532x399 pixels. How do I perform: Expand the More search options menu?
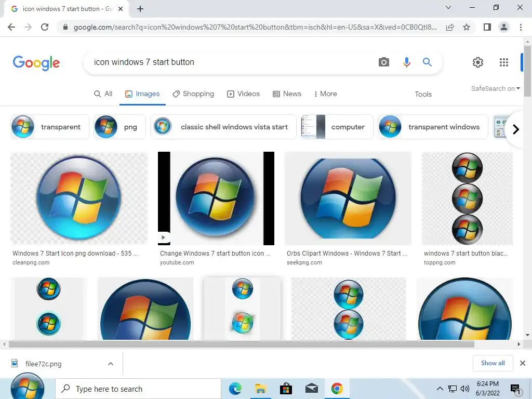(326, 94)
